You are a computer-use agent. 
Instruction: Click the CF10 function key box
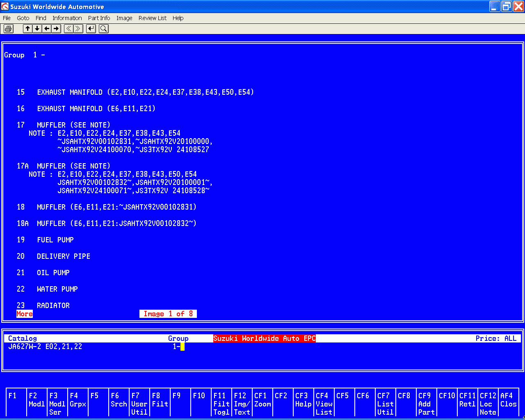[447, 402]
